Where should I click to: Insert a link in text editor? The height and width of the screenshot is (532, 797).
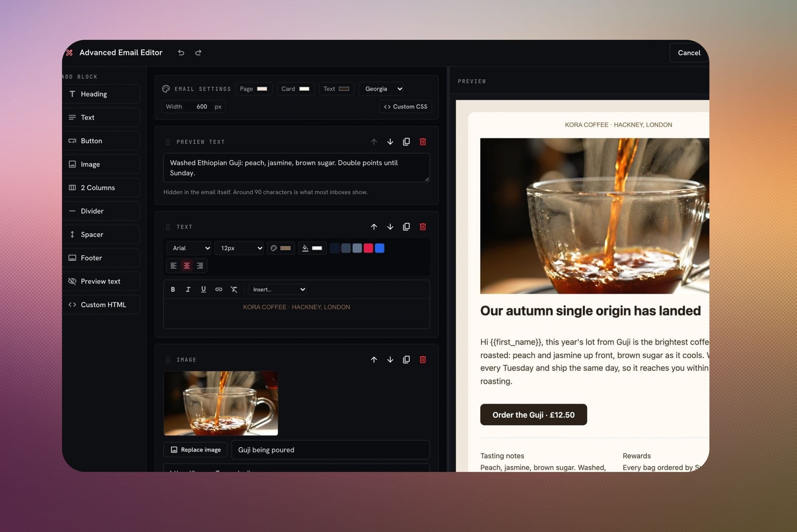coord(219,289)
